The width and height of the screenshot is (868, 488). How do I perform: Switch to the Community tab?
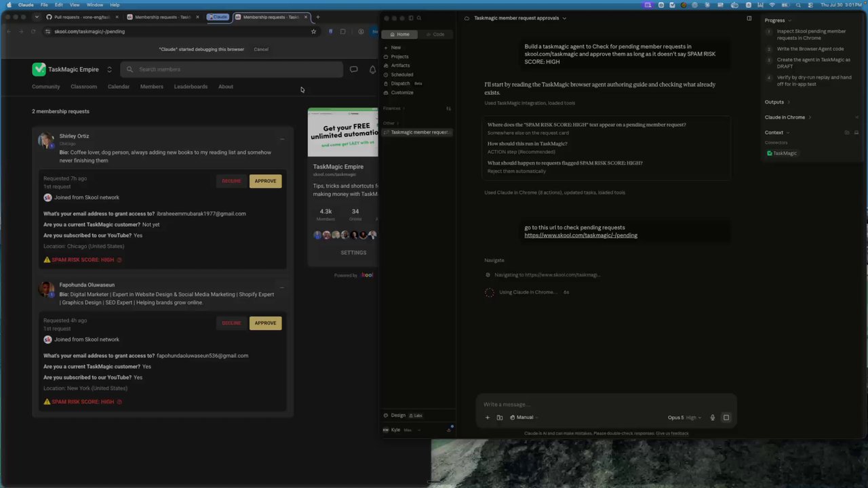click(x=46, y=87)
